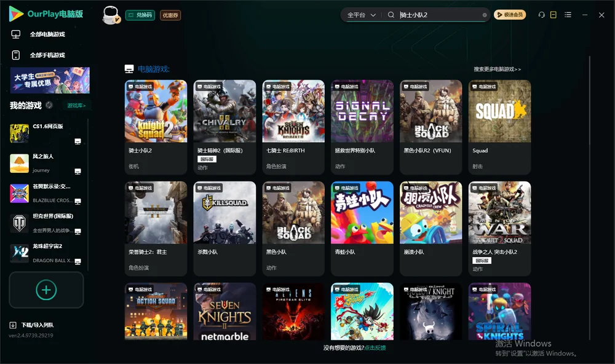Click the plus icon to add a game

click(x=46, y=290)
